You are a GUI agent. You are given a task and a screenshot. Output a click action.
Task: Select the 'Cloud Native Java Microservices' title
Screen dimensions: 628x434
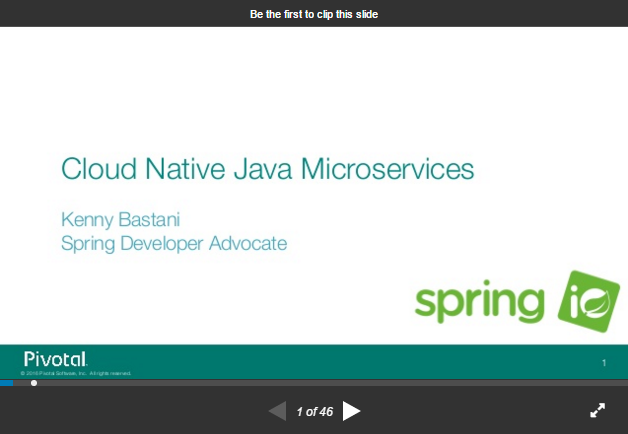267,168
